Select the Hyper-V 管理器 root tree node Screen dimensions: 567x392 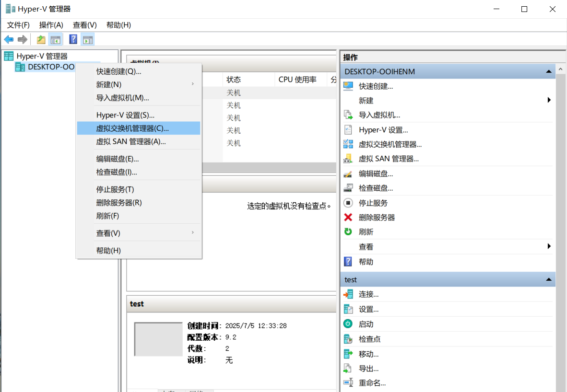click(42, 56)
